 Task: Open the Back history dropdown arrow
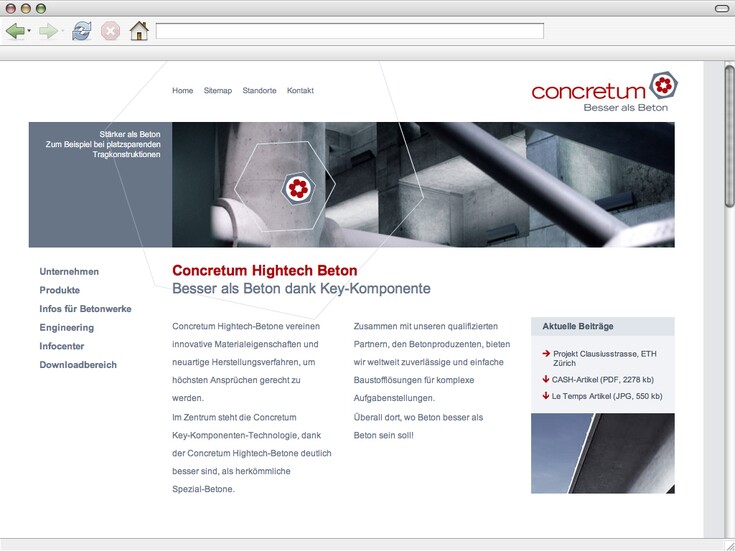click(29, 31)
